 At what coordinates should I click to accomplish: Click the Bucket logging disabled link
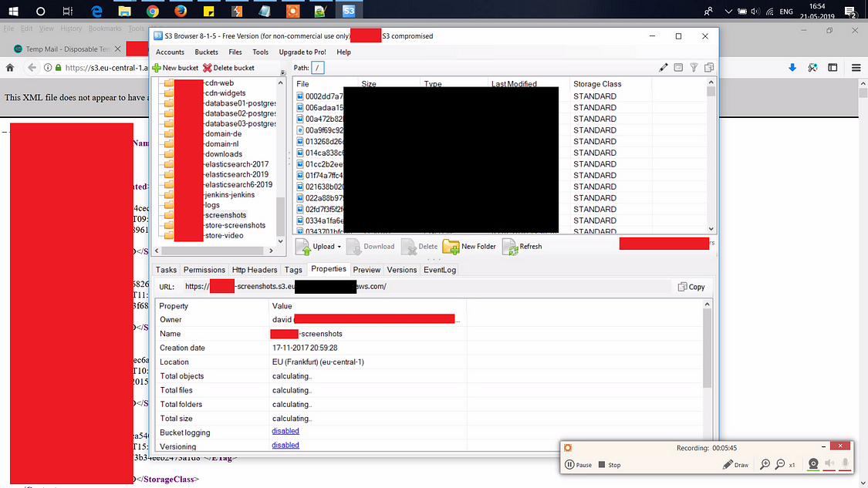(285, 431)
